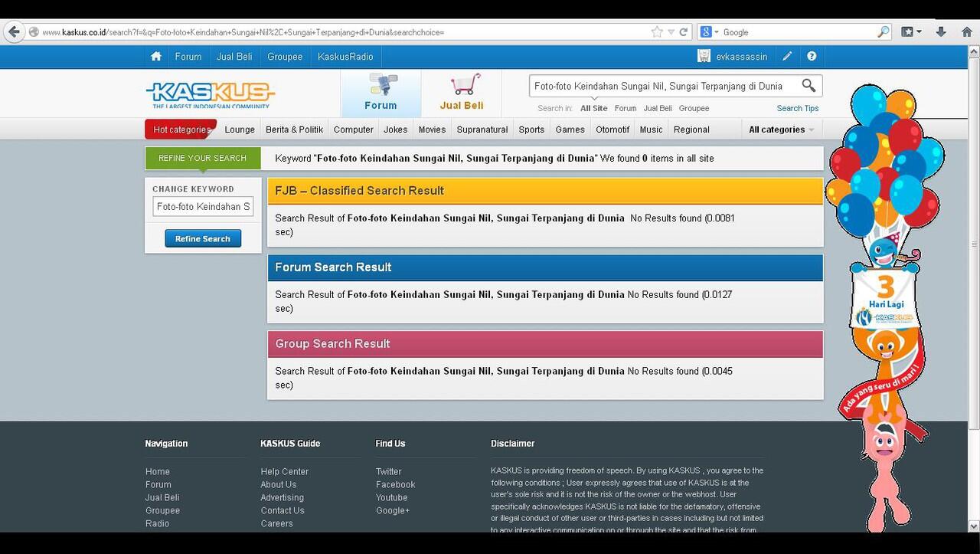Click the Group Search Result header
The image size is (980, 554).
(x=545, y=344)
